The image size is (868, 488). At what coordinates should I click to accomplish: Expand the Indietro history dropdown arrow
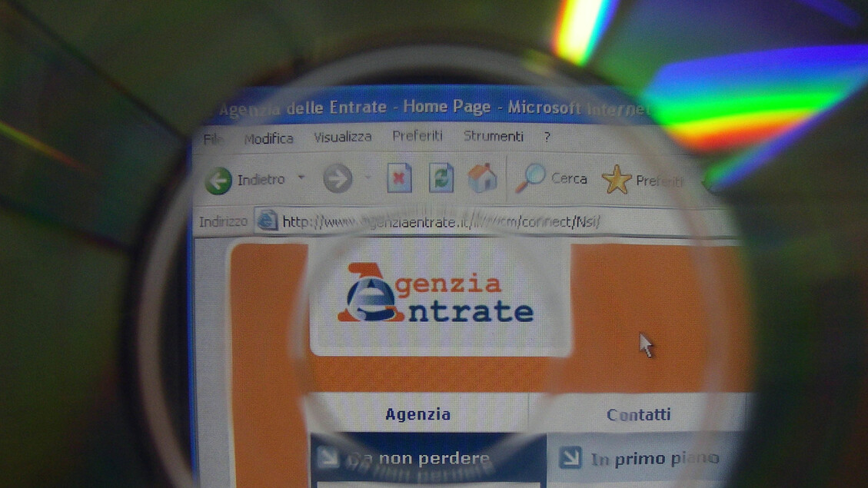(301, 178)
